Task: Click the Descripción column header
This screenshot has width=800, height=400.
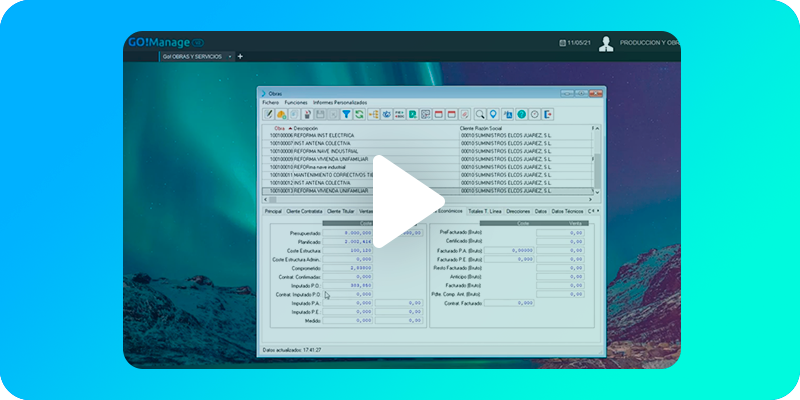Action: [x=306, y=128]
